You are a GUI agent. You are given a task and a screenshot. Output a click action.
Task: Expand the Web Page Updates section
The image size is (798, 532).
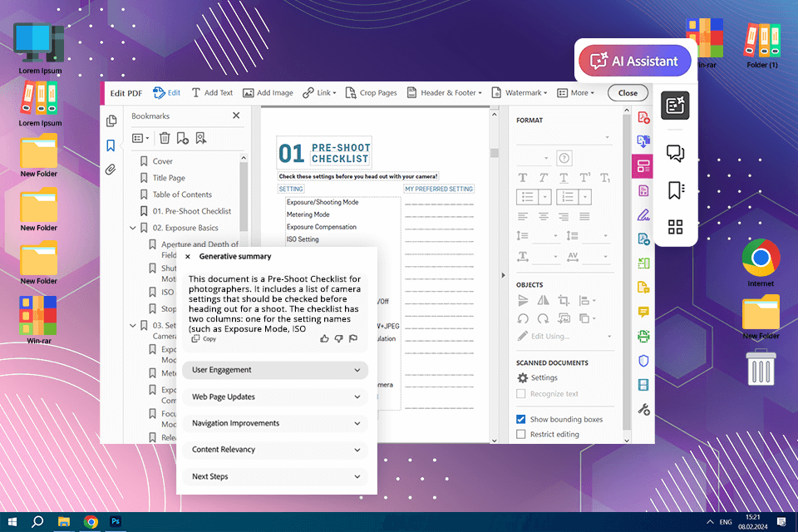tap(275, 397)
